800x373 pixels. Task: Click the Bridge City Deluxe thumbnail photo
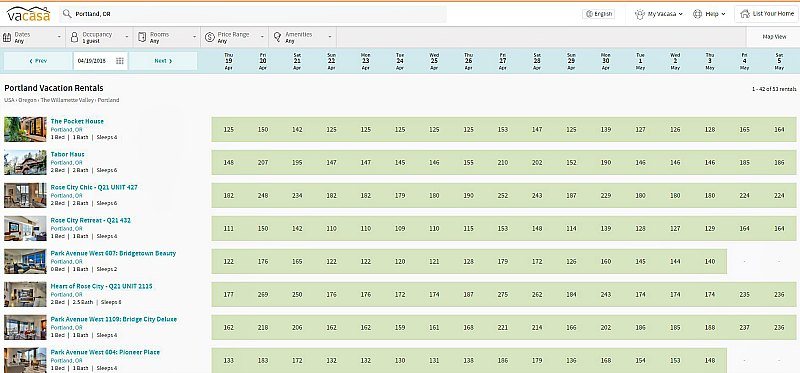[25, 328]
